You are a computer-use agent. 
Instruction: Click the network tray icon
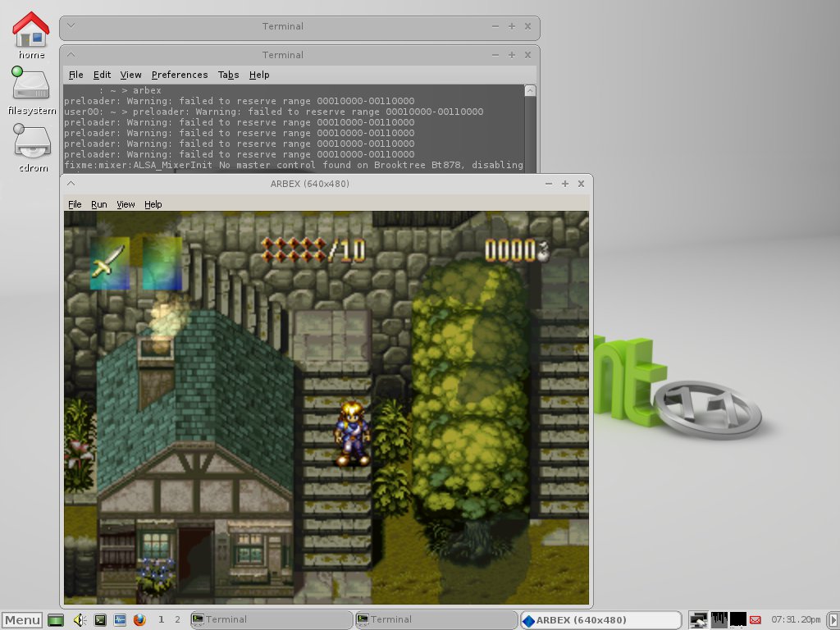coord(698,620)
